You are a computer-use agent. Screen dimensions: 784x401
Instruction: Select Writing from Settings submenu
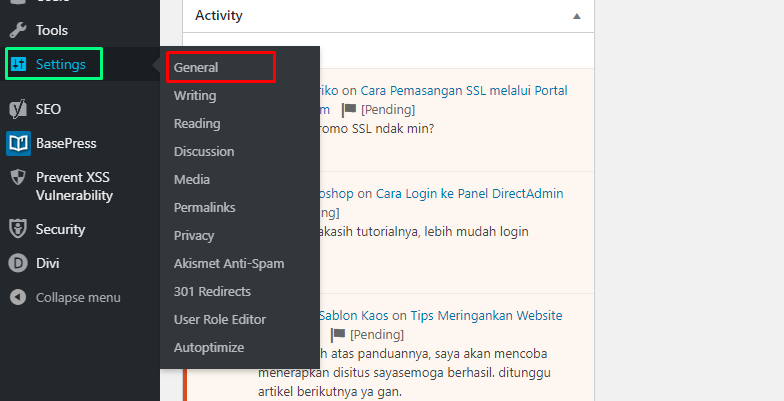195,96
